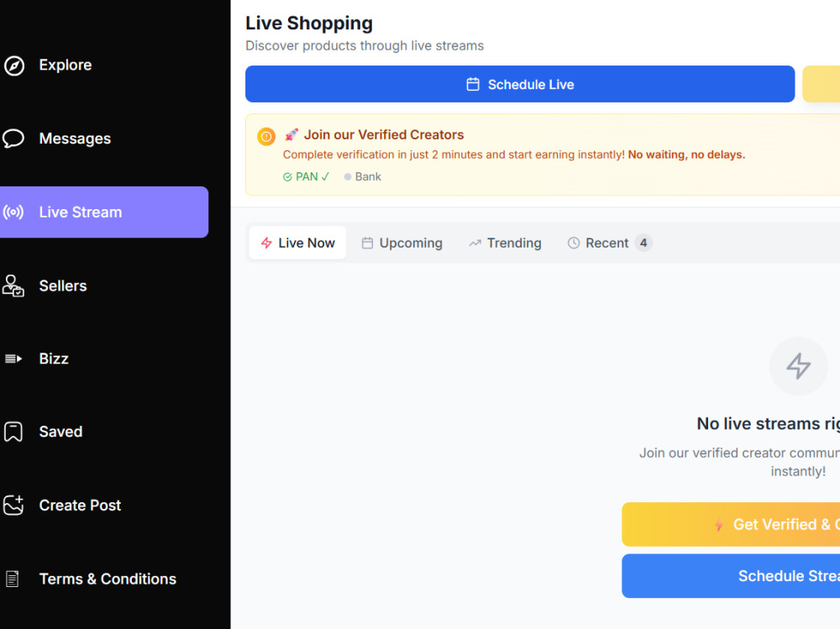
Task: Click the Schedule Stream blue button
Action: (731, 576)
